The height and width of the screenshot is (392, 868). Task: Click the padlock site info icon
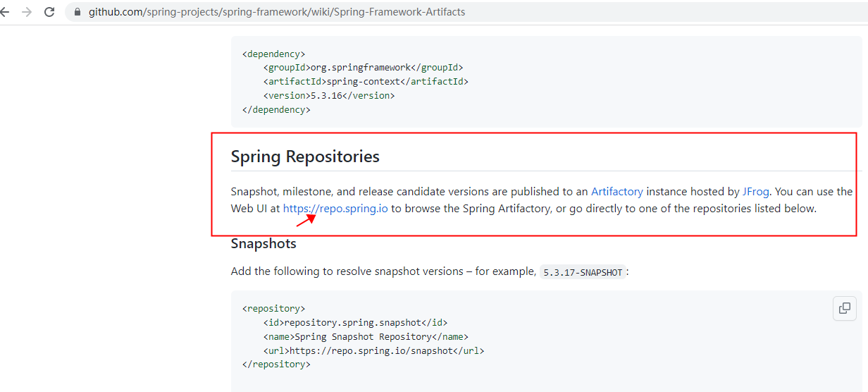click(77, 12)
